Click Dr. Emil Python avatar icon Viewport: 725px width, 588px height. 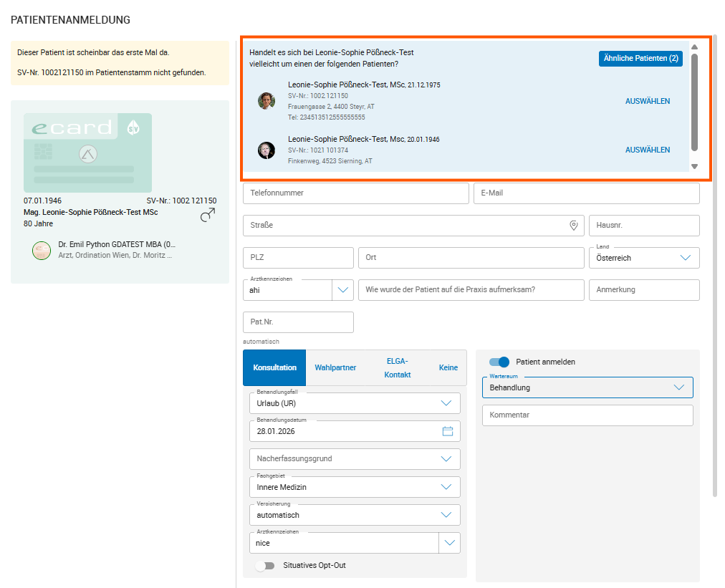42,251
